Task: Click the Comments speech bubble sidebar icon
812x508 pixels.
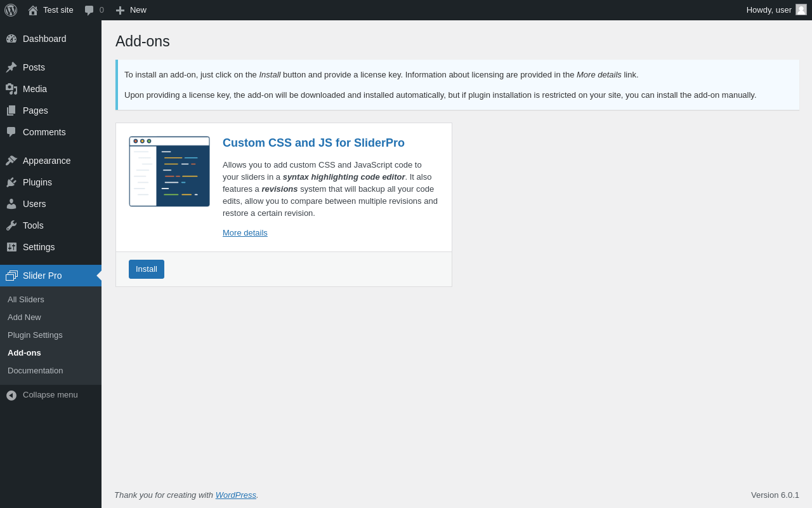Action: [x=11, y=132]
